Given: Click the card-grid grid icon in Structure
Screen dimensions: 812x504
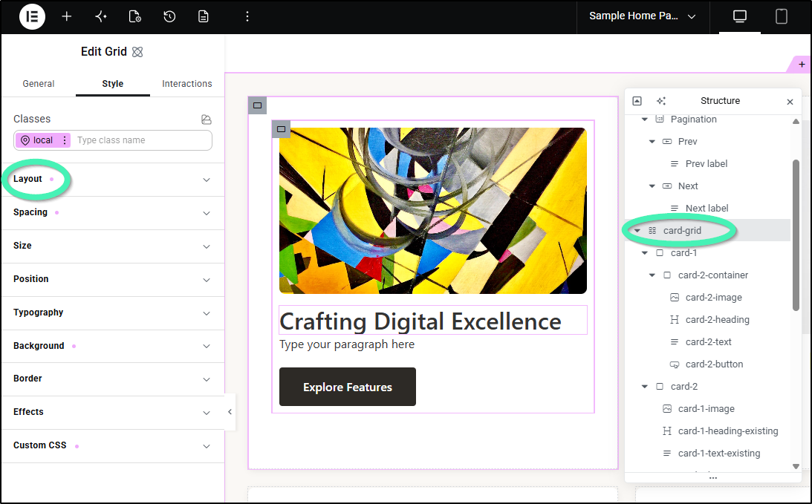Looking at the screenshot, I should pos(652,231).
